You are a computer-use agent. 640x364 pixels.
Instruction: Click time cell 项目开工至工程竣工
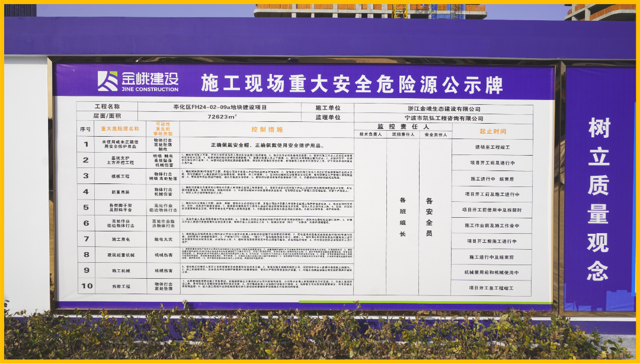pyautogui.click(x=491, y=288)
